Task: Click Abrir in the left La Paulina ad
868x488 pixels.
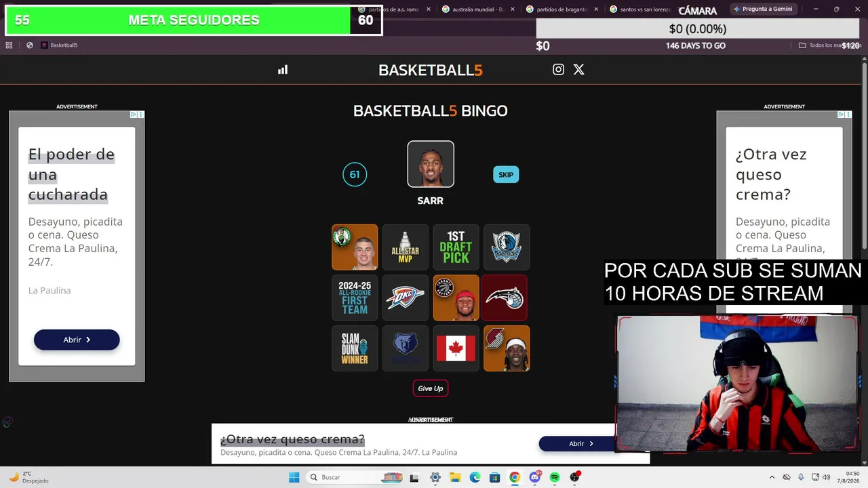Action: pos(77,340)
